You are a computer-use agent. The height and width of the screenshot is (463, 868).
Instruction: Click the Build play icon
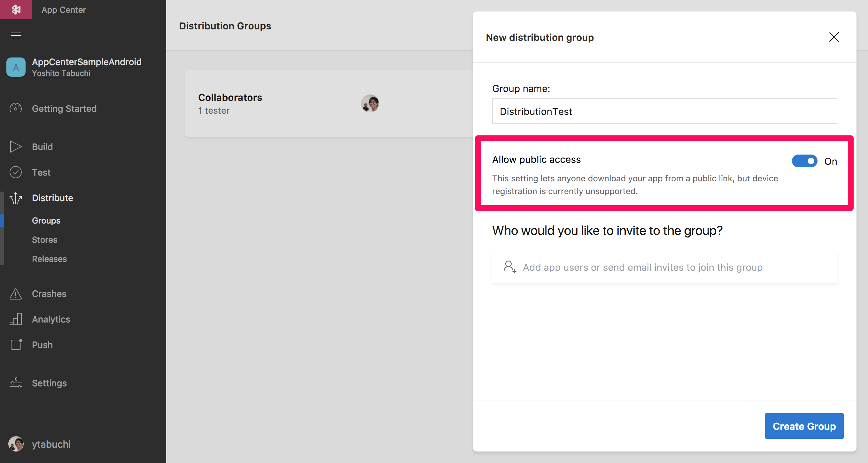coord(15,147)
